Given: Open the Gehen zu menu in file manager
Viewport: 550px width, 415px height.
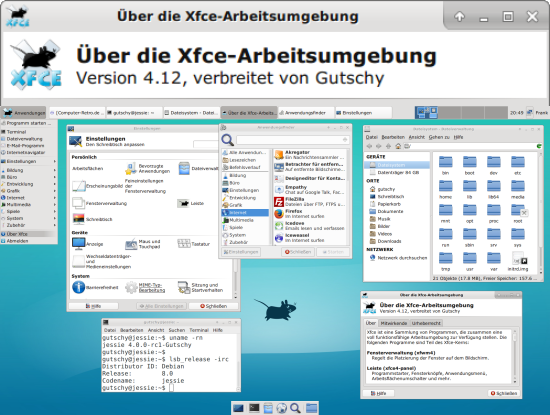Looking at the screenshot, I should [439, 137].
